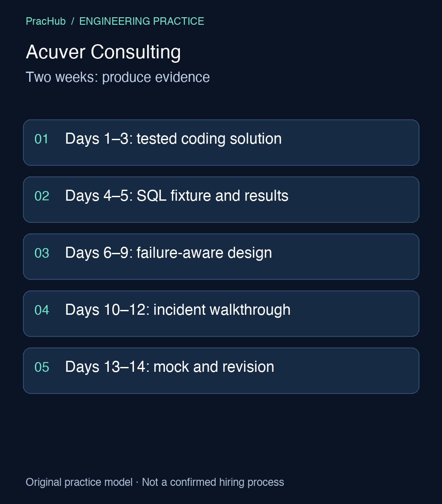Click the breadcrumb slash separator

tap(72, 21)
